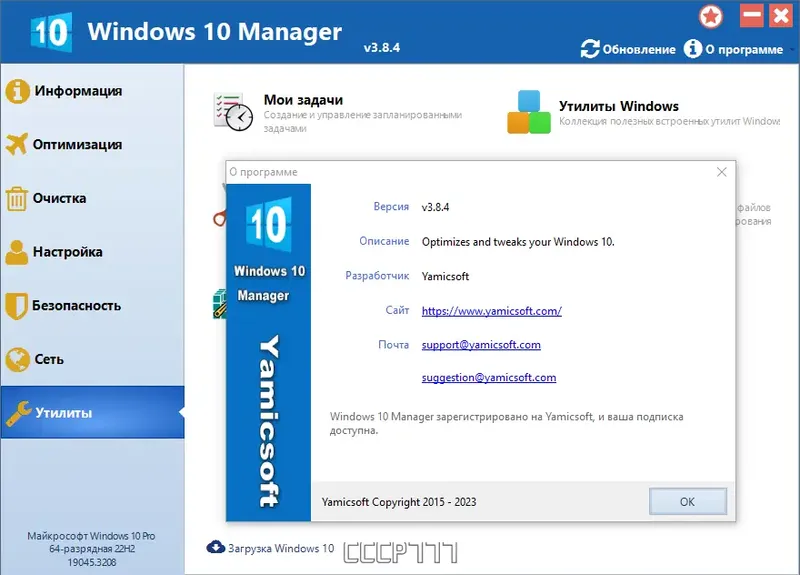This screenshot has height=575, width=800.
Task: Click the Обновление refresh arrows icon
Action: (x=590, y=49)
